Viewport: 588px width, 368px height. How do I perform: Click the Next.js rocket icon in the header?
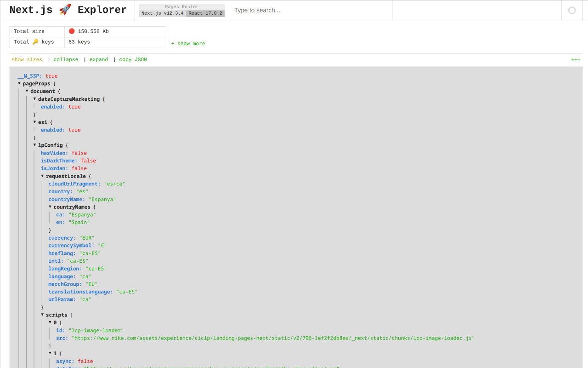point(64,9)
